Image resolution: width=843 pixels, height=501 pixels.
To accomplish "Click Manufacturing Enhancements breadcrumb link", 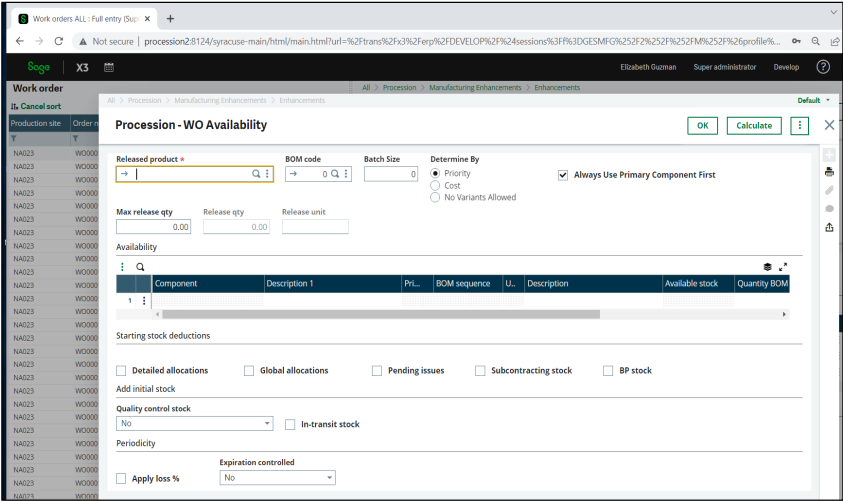I will pos(475,88).
